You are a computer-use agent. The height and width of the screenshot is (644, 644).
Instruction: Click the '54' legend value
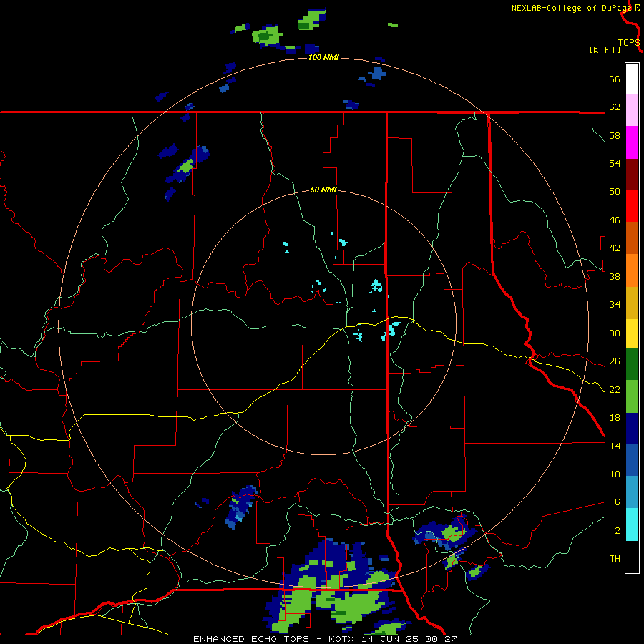coord(615,163)
